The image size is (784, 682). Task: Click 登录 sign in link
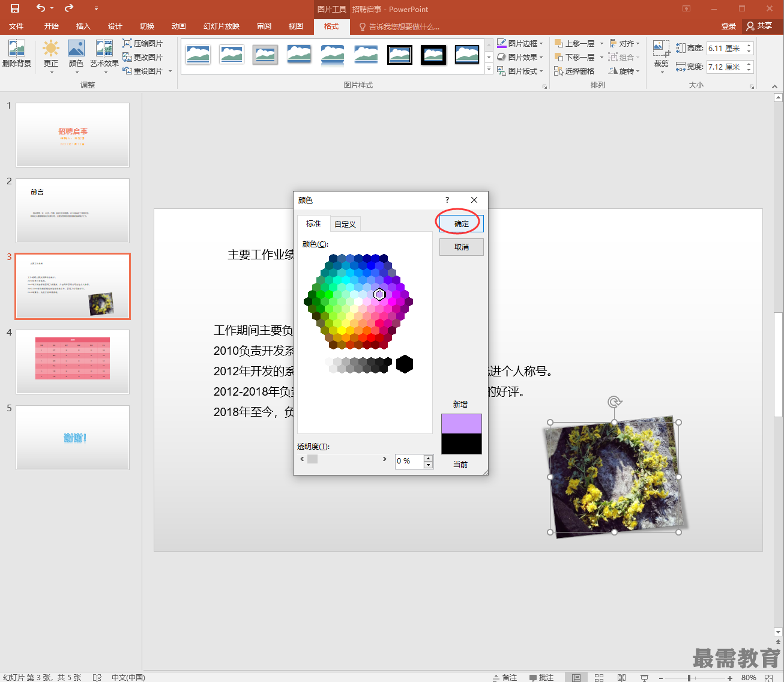click(729, 26)
